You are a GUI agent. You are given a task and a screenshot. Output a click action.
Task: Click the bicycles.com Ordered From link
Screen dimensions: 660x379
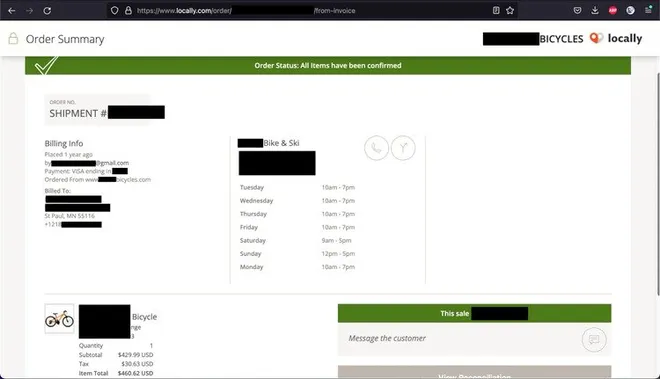coord(133,179)
